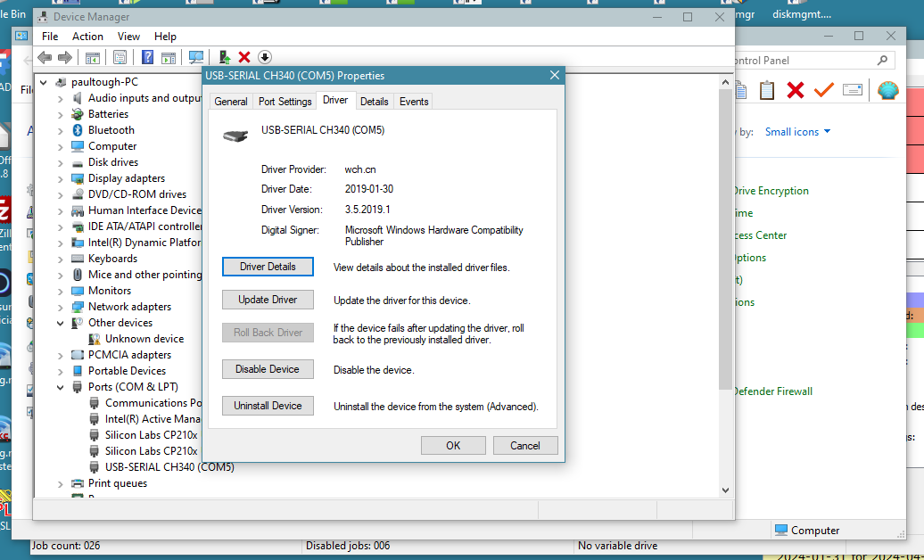Collapse the Ports (COM & LPT) node
This screenshot has height=560, width=924.
pyautogui.click(x=60, y=387)
